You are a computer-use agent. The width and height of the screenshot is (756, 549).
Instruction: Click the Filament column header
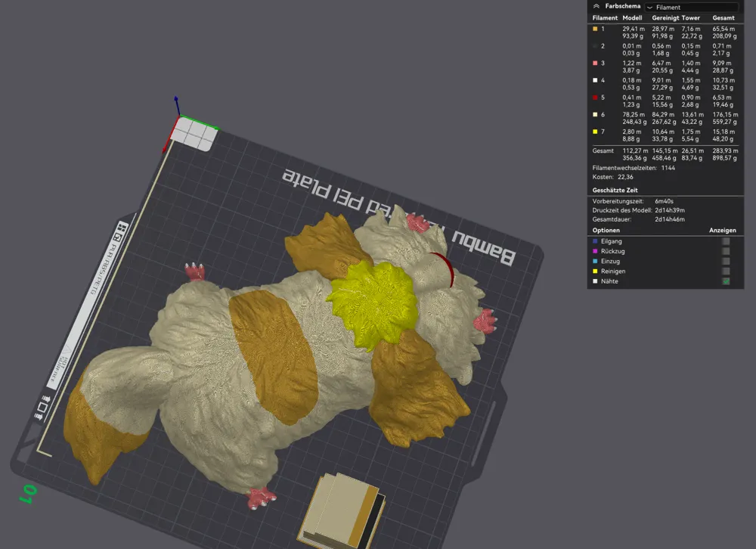(x=605, y=18)
